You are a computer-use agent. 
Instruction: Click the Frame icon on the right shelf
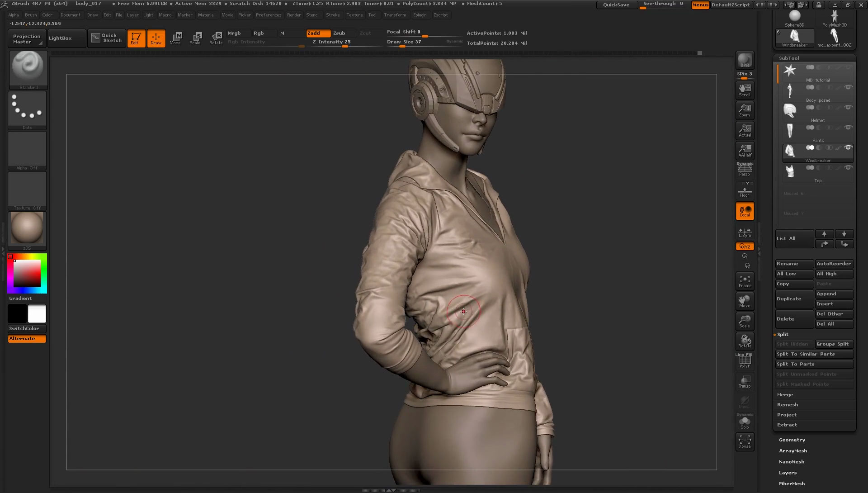click(745, 281)
